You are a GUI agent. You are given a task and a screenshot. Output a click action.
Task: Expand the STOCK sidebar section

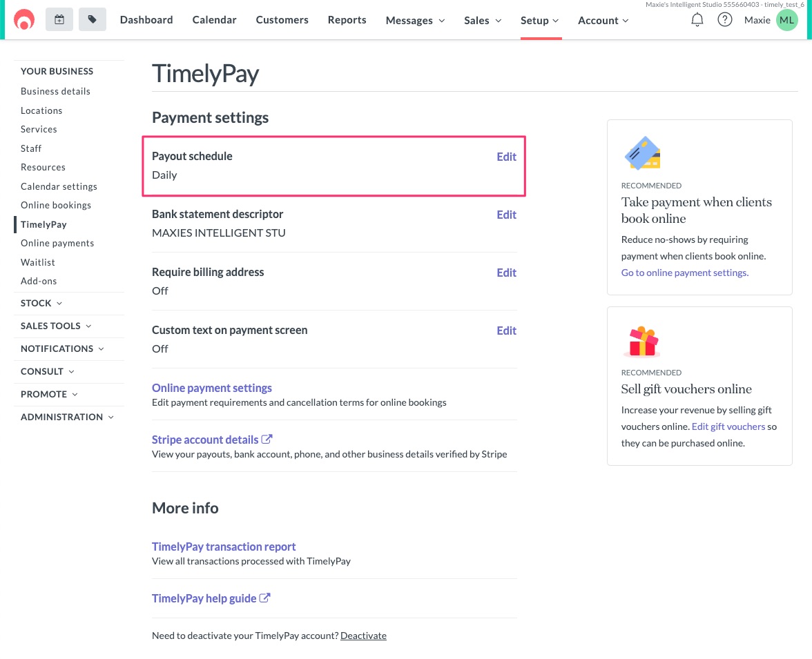(x=41, y=304)
